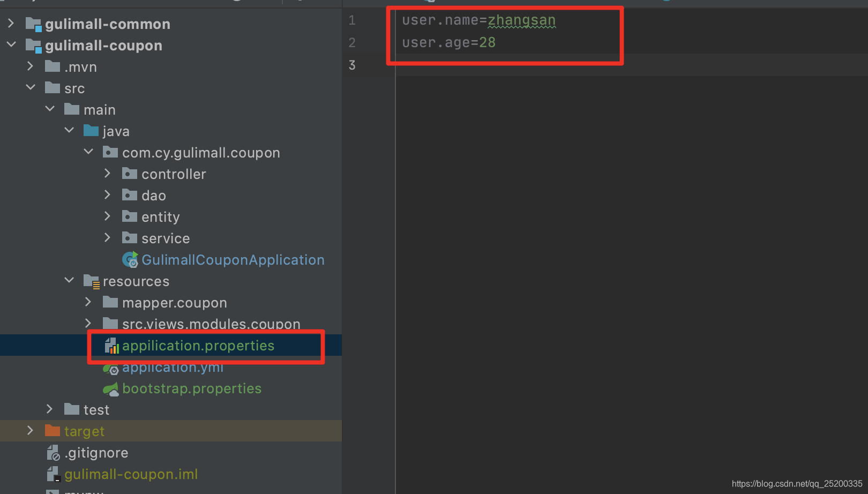Collapse the resources folder
Viewport: 868px width, 494px height.
[x=69, y=280]
